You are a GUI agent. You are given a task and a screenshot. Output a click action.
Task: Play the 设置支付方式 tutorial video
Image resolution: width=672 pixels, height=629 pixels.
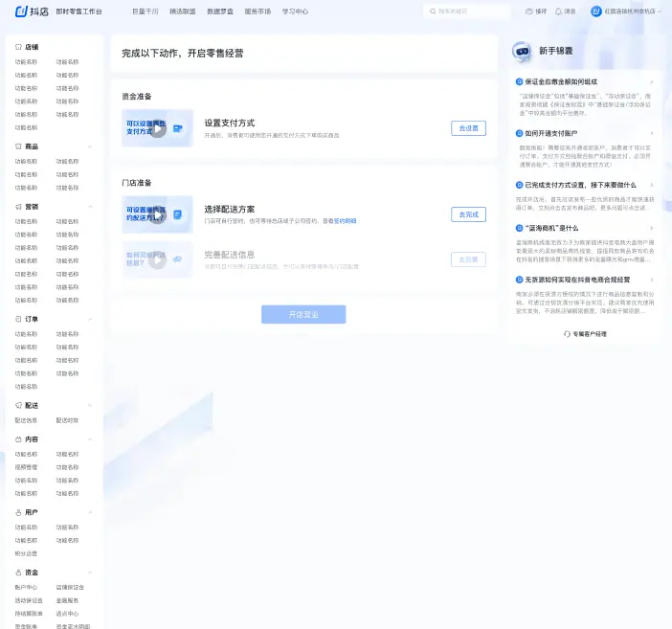point(158,128)
